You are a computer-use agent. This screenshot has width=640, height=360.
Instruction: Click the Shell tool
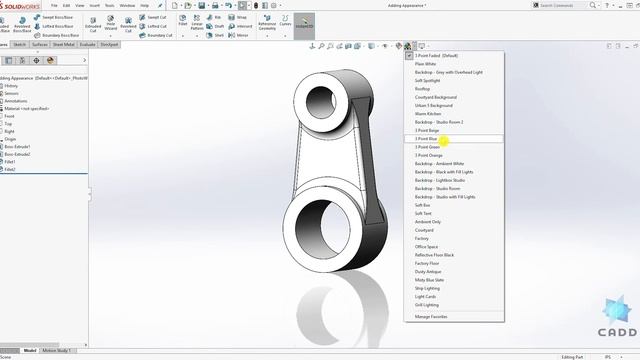tap(215, 36)
